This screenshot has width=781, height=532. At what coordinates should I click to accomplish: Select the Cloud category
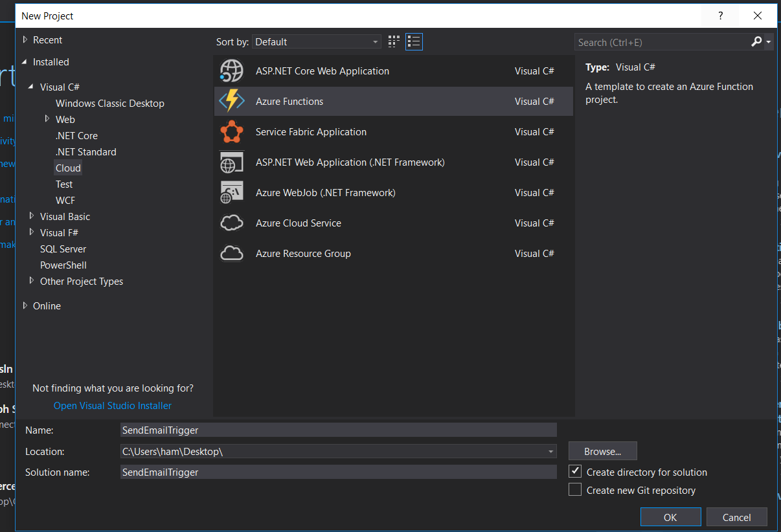tap(68, 168)
